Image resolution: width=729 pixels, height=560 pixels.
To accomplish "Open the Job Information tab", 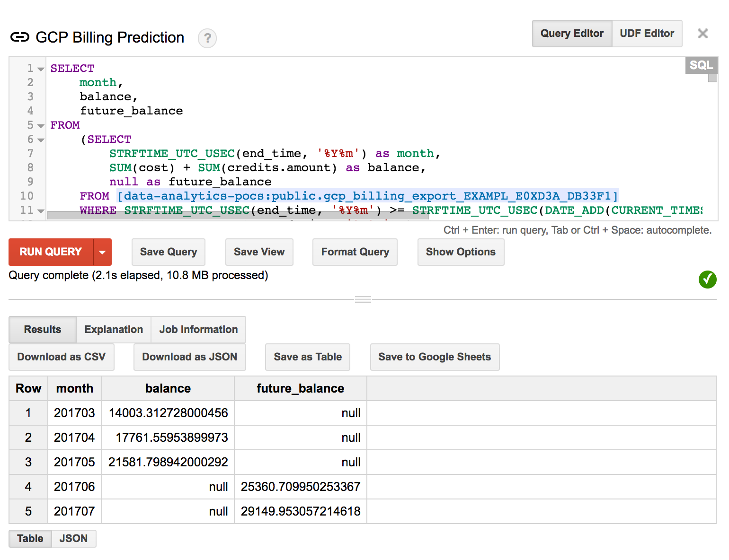I will pos(198,330).
